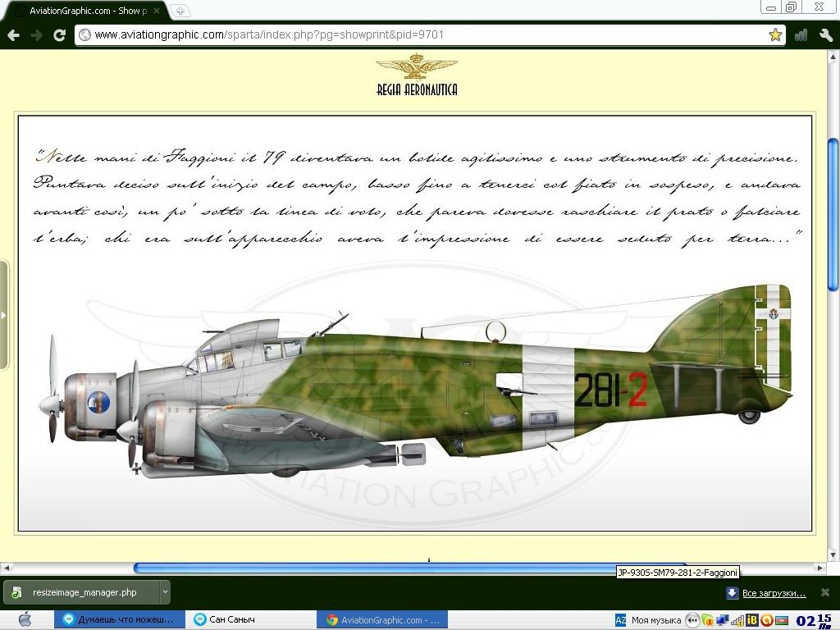
Task: Expand hidden tray icons arrow
Action: click(x=692, y=620)
